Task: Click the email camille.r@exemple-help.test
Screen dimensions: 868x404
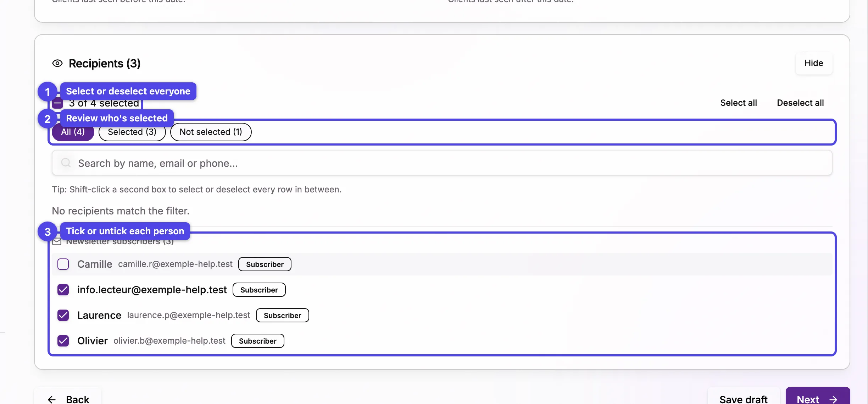Action: click(x=175, y=264)
